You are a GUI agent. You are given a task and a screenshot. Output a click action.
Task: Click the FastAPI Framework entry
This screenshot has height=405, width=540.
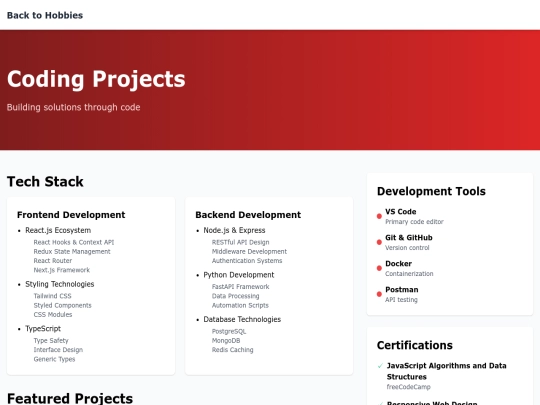click(x=240, y=287)
